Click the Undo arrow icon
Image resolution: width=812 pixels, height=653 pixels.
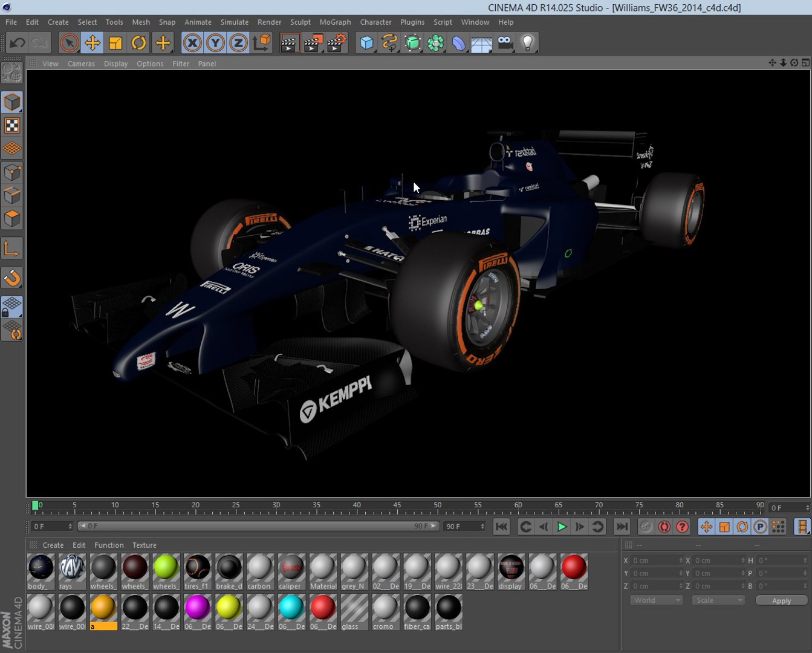pos(18,43)
